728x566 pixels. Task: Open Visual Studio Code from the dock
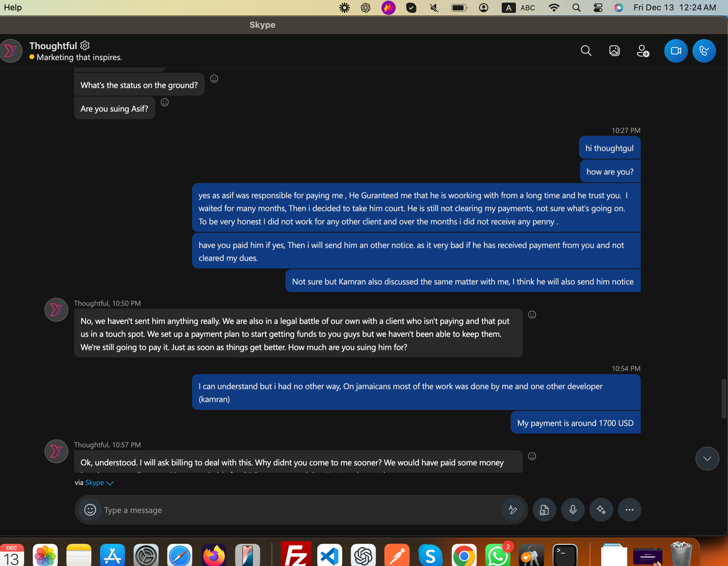330,555
